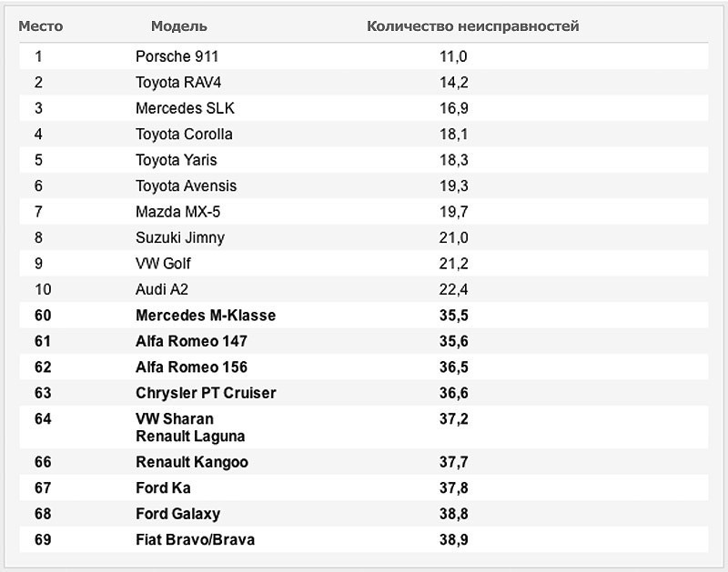Select Toyota Avensis in the table
Screen dimensions: 728x572
click(186, 186)
